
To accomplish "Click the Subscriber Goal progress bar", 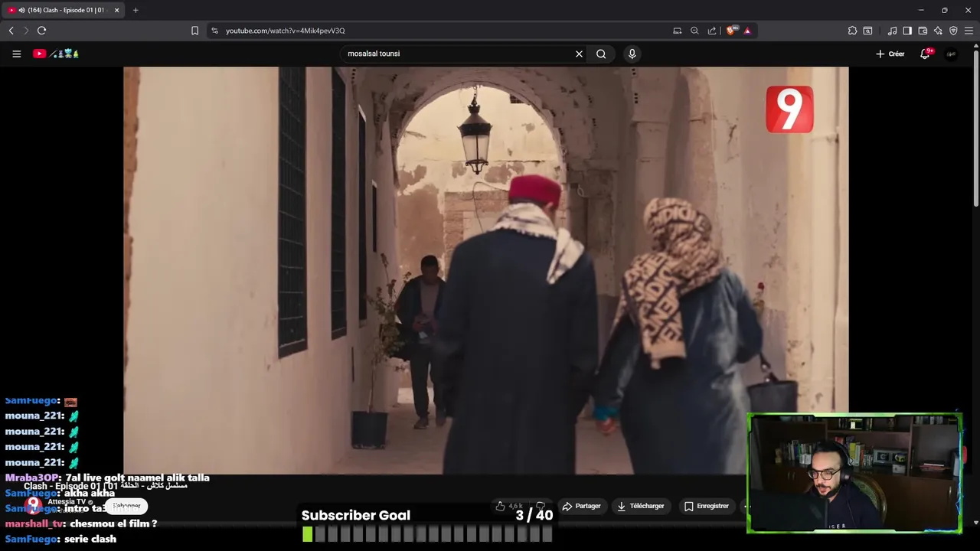I will point(427,534).
